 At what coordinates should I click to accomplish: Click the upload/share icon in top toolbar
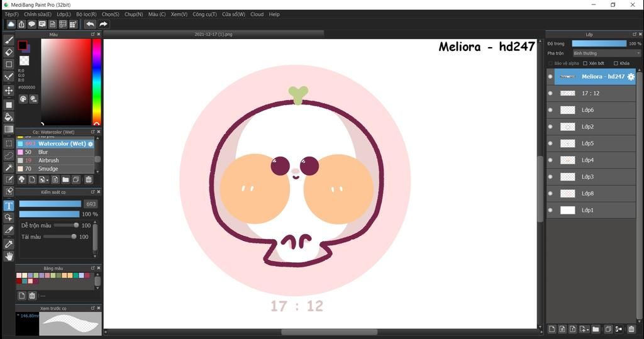coord(21,25)
